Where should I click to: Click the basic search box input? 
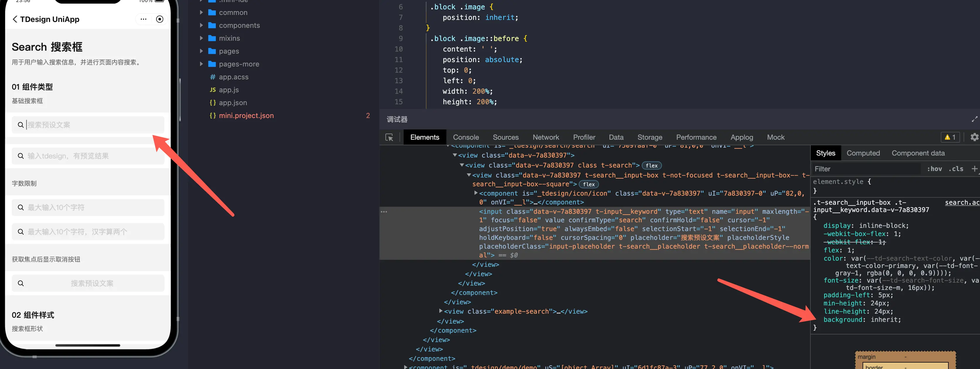(x=91, y=125)
